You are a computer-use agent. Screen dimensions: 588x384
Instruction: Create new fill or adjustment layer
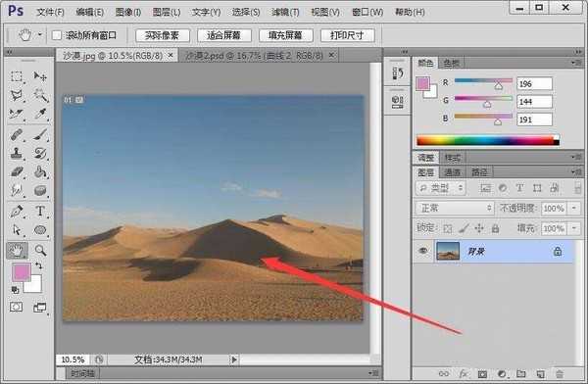point(502,374)
